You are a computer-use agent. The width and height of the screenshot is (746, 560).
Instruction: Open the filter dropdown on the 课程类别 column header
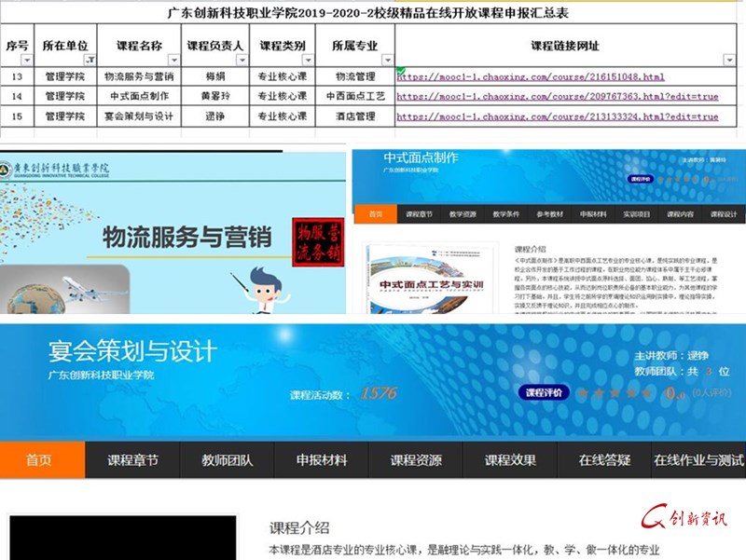click(309, 58)
